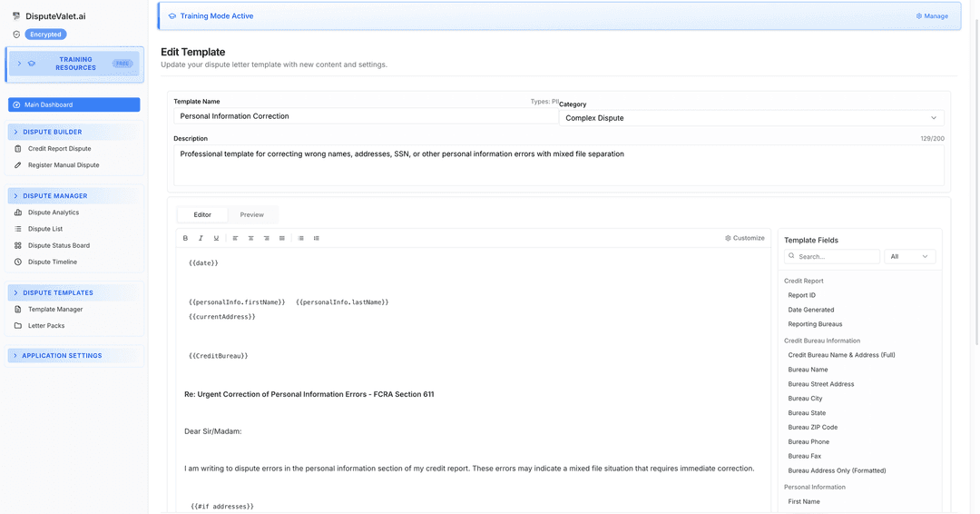980x514 pixels.
Task: Toggle bold formatting in the editor
Action: pos(186,238)
